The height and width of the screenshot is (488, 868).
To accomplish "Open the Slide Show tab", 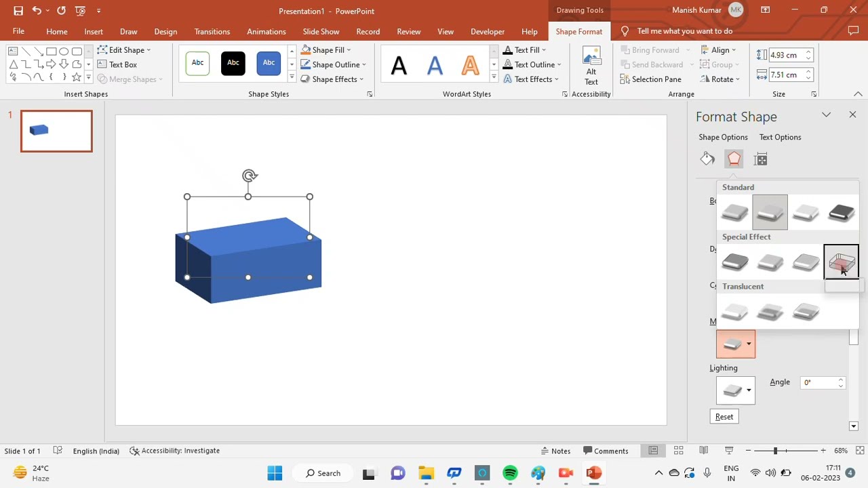I will pos(321,32).
